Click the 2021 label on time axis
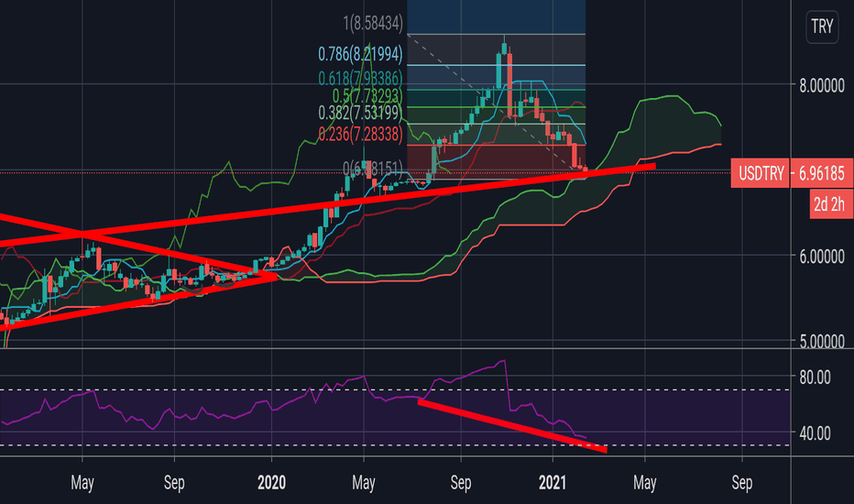Image resolution: width=854 pixels, height=504 pixels. (x=553, y=483)
